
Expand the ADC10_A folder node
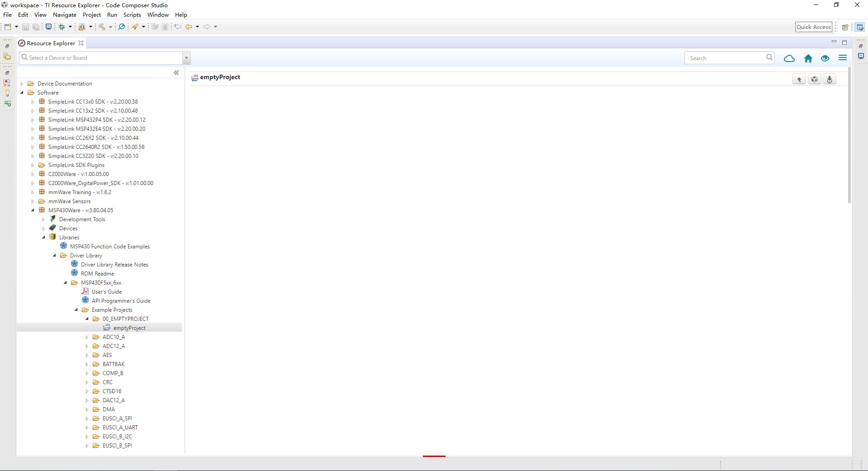pos(87,337)
